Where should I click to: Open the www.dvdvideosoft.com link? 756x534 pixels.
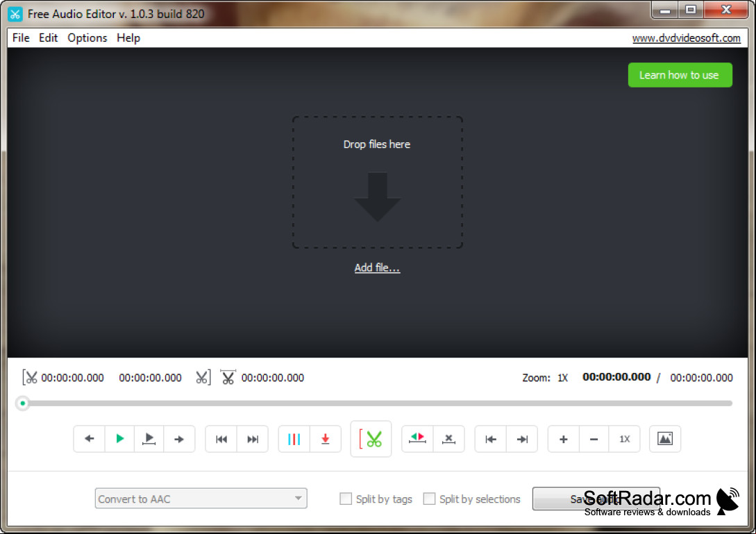point(686,38)
